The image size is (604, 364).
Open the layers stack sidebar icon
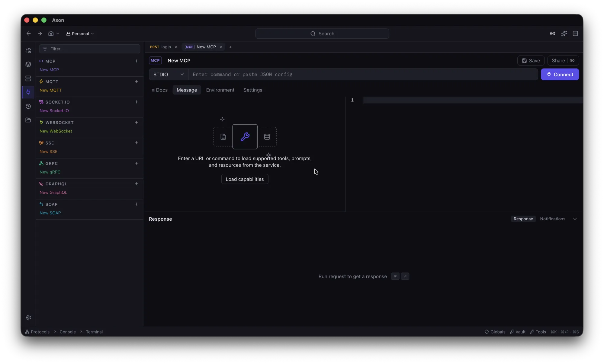tap(28, 64)
